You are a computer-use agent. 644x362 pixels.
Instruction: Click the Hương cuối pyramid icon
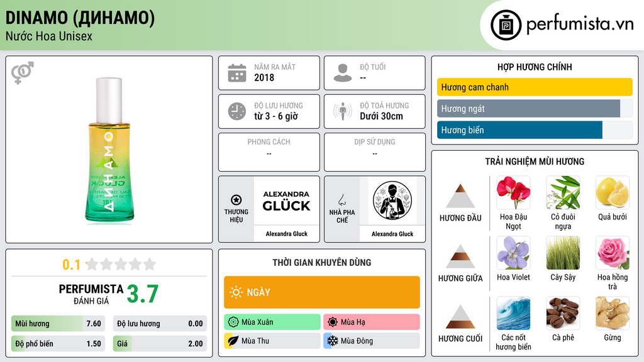pyautogui.click(x=460, y=317)
